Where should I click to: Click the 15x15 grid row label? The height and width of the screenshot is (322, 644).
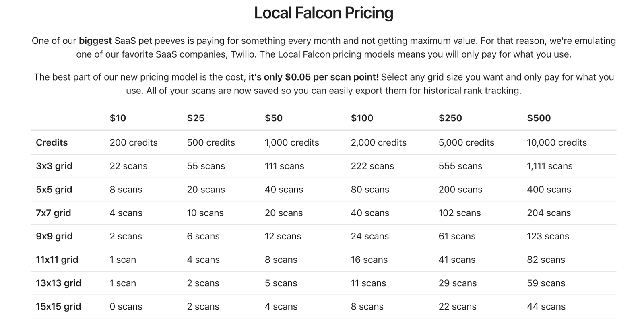point(58,306)
